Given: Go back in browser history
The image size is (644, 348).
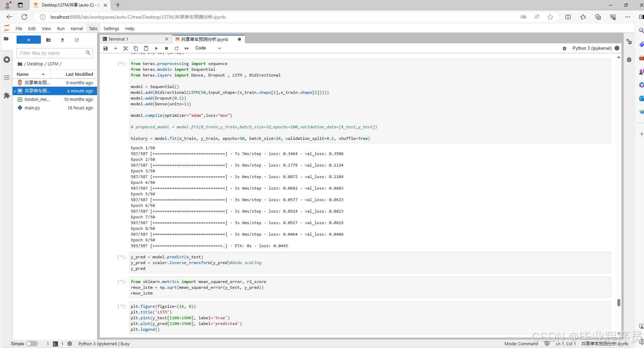Looking at the screenshot, I should click(9, 17).
